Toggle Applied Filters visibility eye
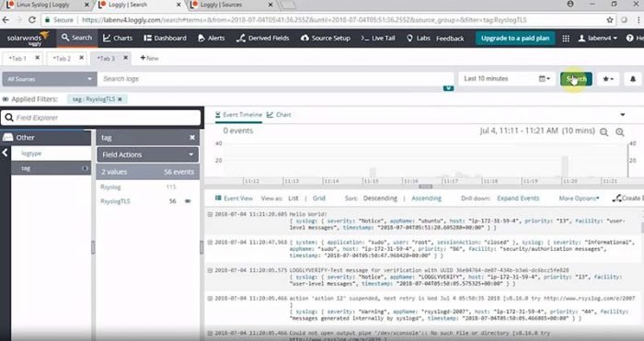This screenshot has width=644, height=341. [6, 99]
